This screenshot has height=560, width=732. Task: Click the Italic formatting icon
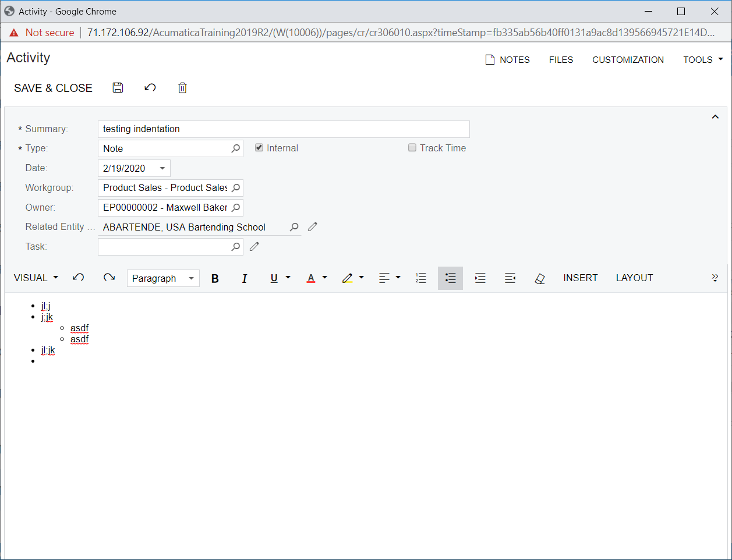[245, 278]
